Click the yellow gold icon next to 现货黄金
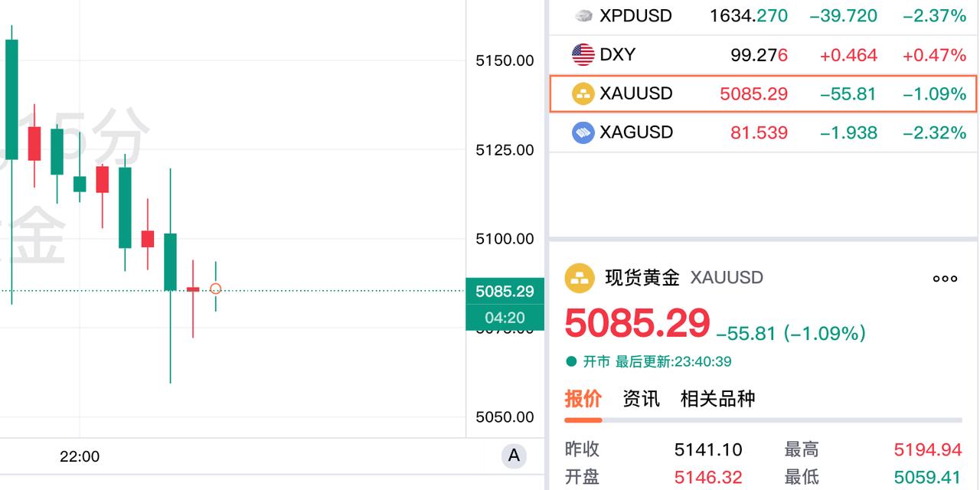 580,278
